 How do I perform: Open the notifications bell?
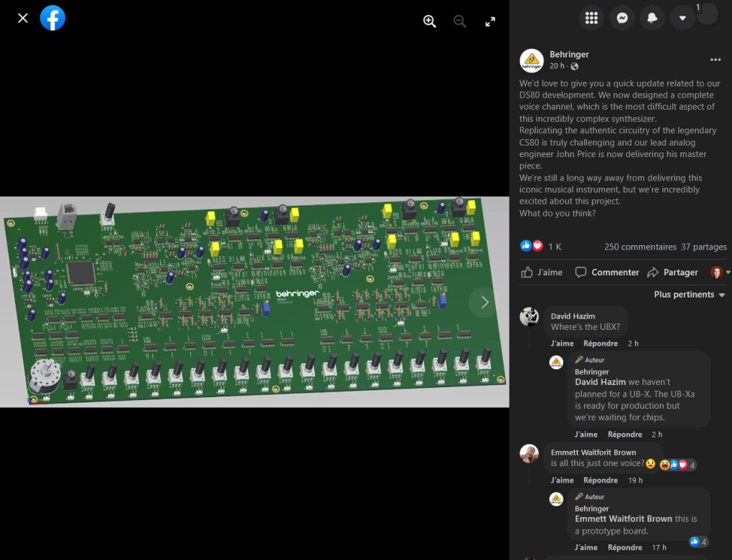(x=652, y=18)
